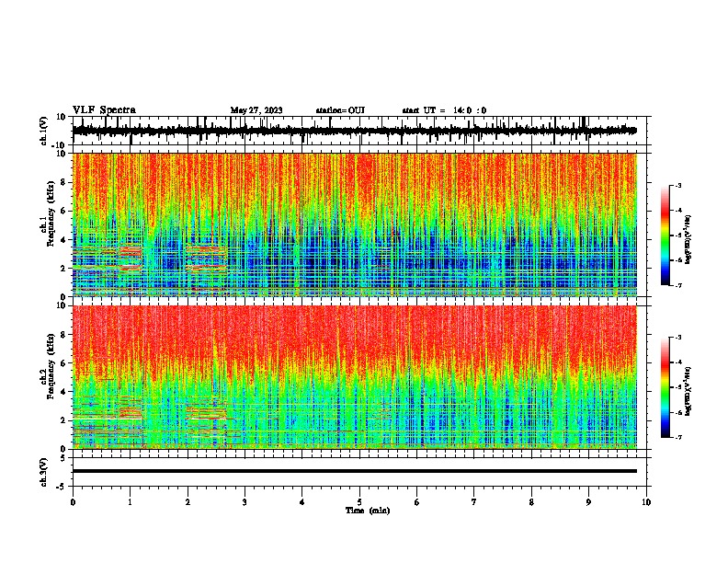
Task: Select the date text "May 27, 2023"
Action: click(x=256, y=110)
